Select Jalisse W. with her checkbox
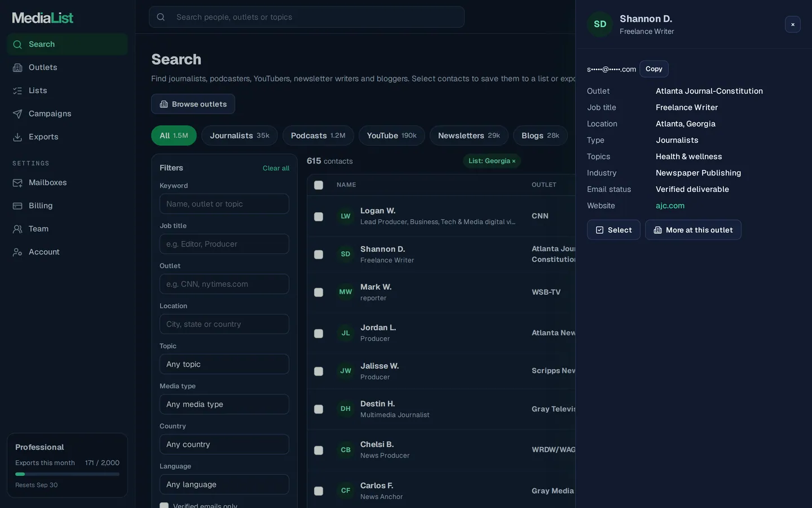812x508 pixels. 319,371
